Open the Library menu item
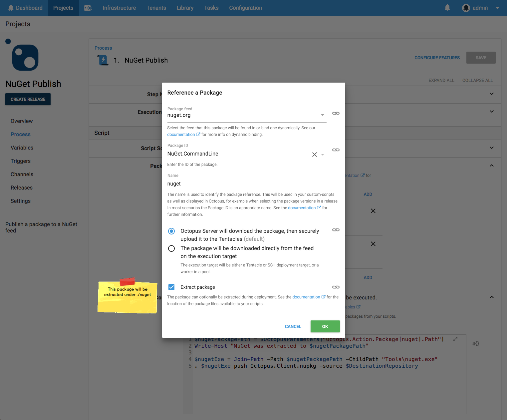507x420 pixels. tap(185, 8)
